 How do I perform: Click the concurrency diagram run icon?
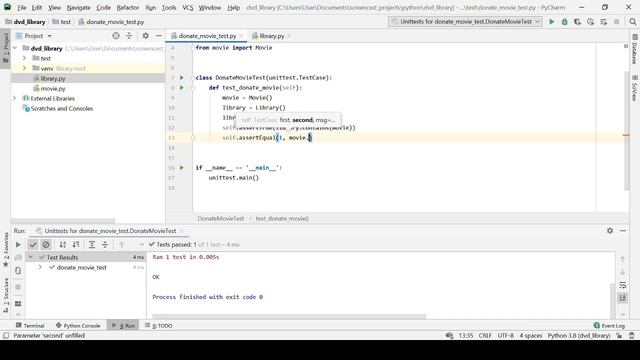point(603,22)
